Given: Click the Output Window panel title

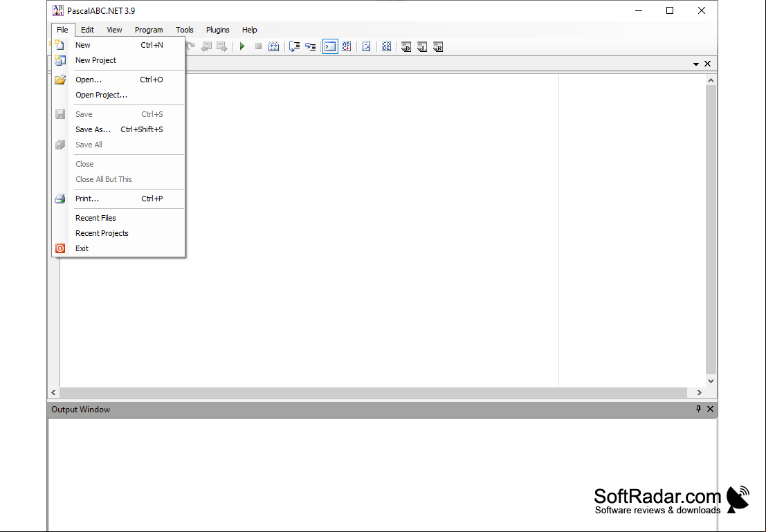Looking at the screenshot, I should (x=80, y=410).
